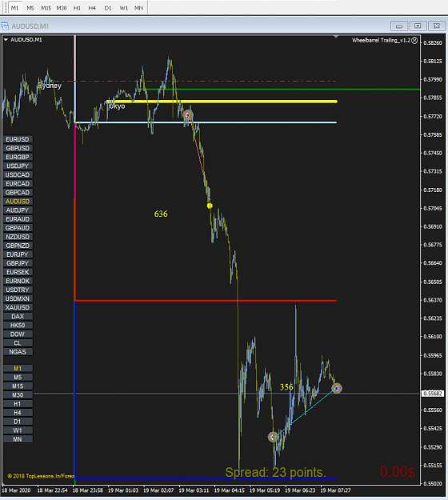Switch chart to AUDJPY symbol button
The width and height of the screenshot is (448, 500).
pos(18,210)
